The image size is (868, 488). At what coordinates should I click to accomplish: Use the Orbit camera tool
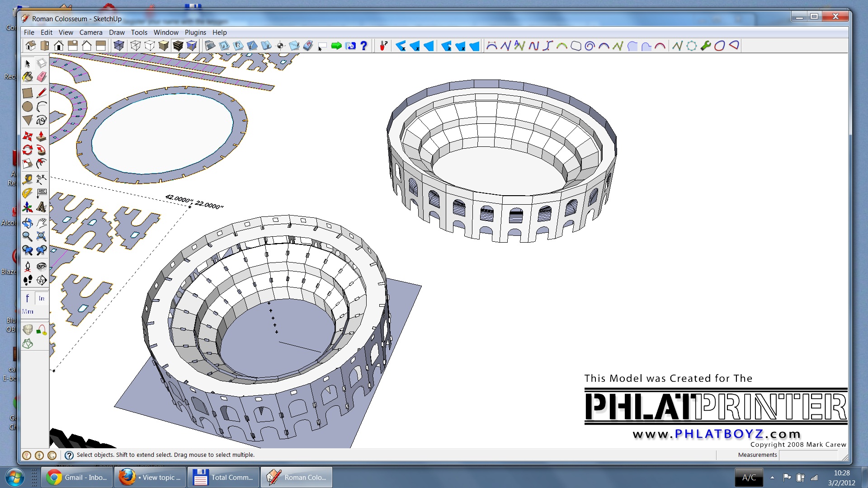28,222
